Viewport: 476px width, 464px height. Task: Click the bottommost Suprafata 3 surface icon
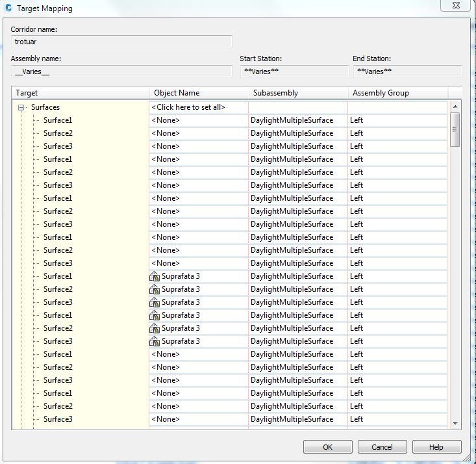[x=155, y=341]
